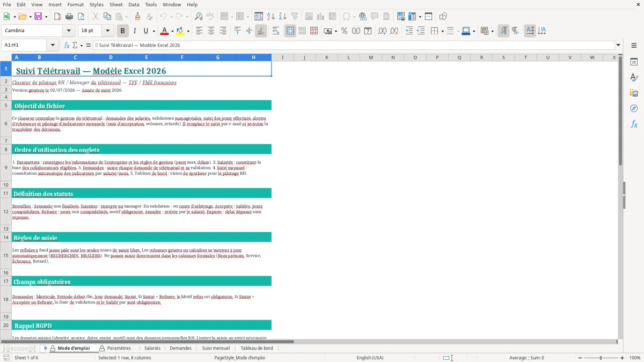The width and height of the screenshot is (644, 362).
Task: Open the Data menu
Action: [x=134, y=4]
